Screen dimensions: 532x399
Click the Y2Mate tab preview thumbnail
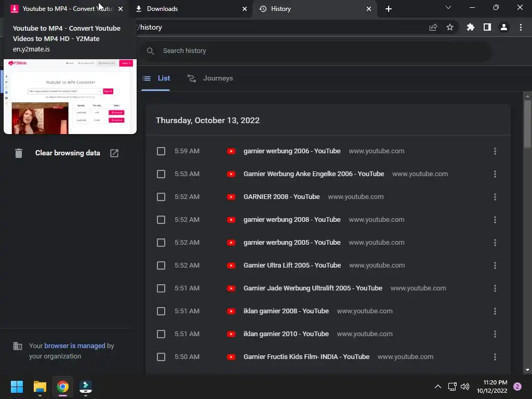point(70,97)
